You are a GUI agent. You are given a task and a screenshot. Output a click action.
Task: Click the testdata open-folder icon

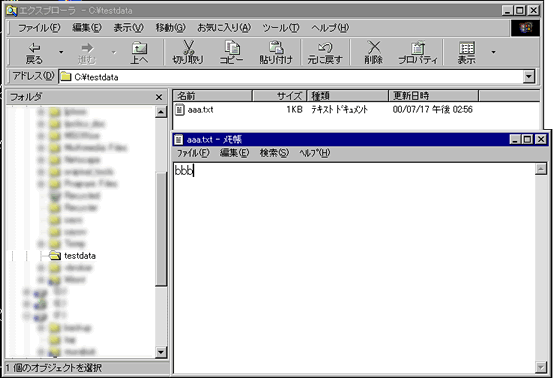click(55, 255)
